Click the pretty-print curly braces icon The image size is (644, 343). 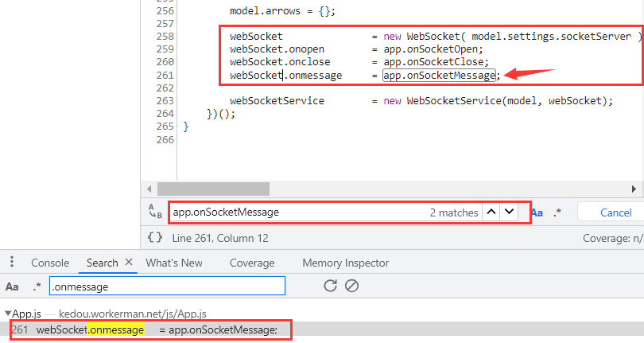155,237
